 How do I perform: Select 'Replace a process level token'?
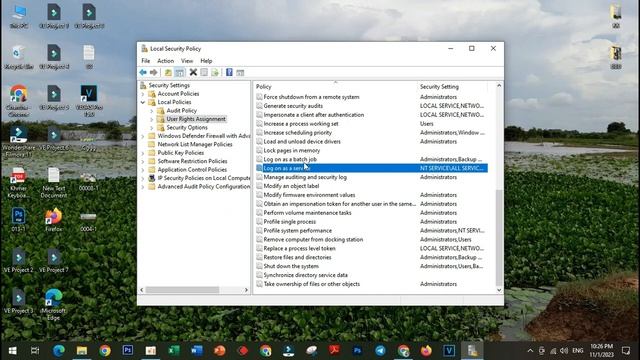[x=371, y=249]
